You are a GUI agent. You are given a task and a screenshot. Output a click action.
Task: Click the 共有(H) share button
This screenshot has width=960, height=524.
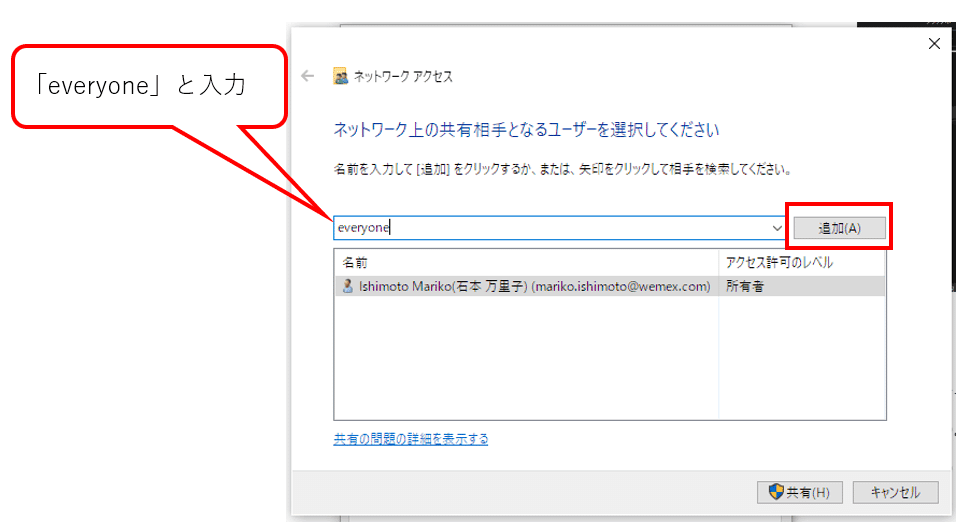click(x=800, y=492)
